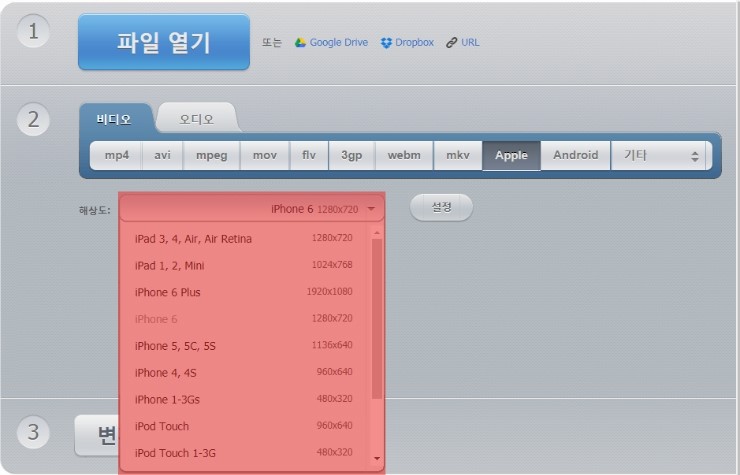Select the mpeg format

tap(211, 155)
